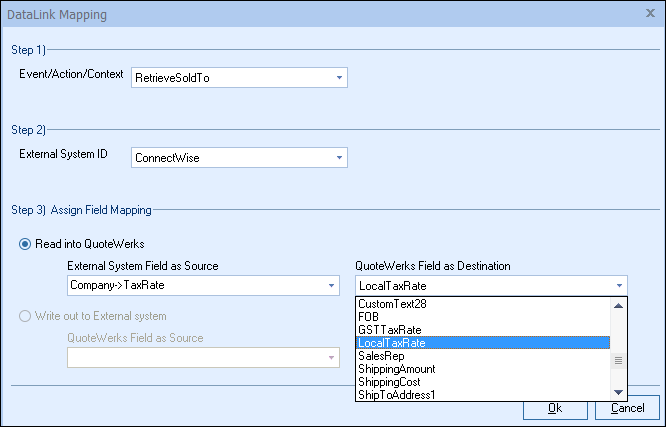Screen dimensions: 666x427
Task: Open External System ID dropdown
Action: point(339,157)
